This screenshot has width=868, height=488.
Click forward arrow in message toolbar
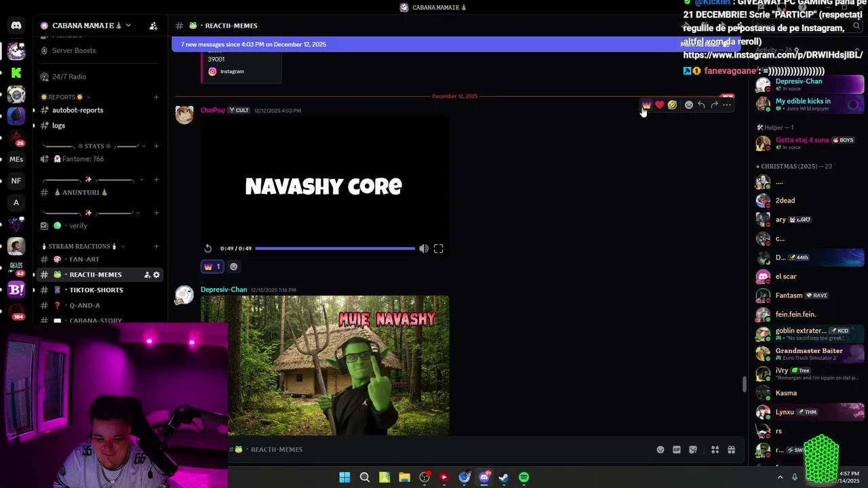[x=714, y=105]
